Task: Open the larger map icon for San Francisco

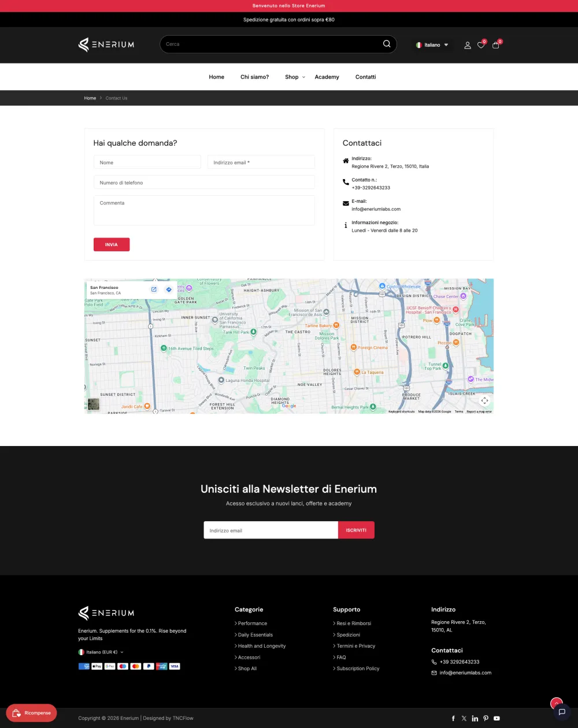Action: point(154,289)
